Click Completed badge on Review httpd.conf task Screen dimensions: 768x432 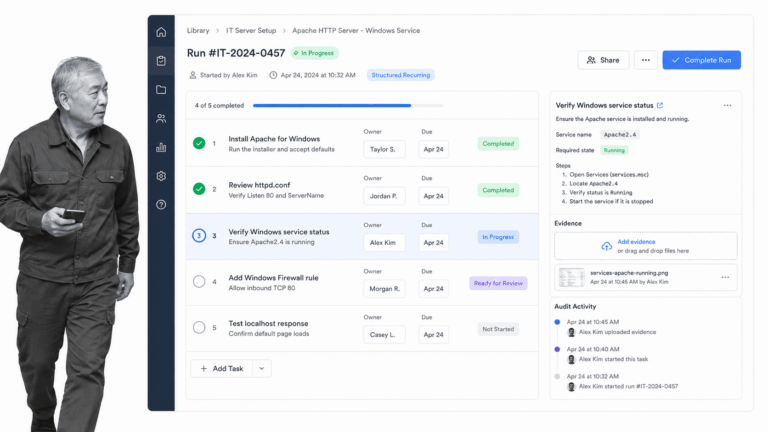498,190
